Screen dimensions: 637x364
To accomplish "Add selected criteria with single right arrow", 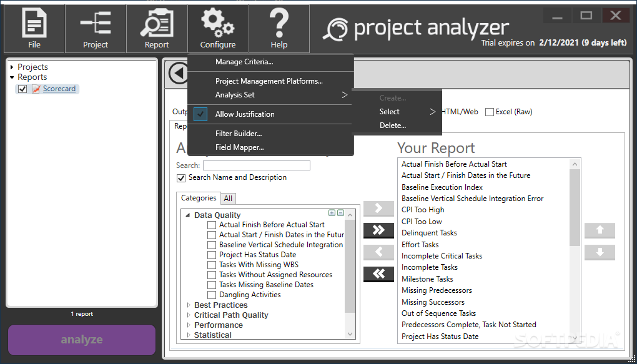I will click(x=378, y=209).
